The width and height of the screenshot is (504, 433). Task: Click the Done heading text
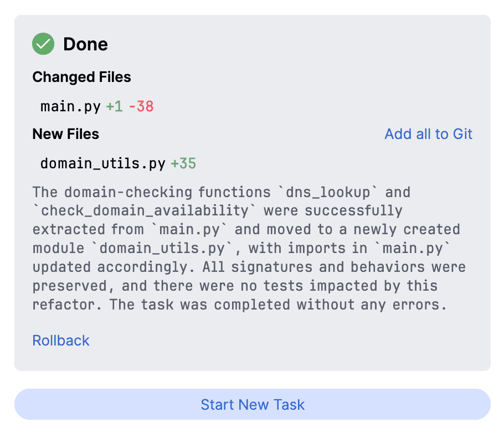[x=85, y=44]
